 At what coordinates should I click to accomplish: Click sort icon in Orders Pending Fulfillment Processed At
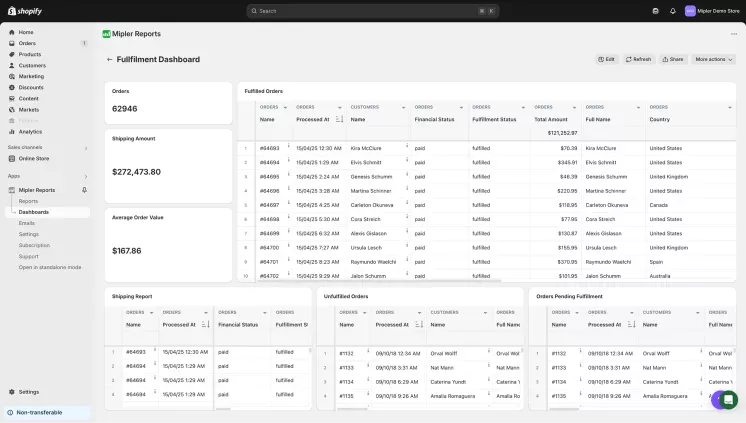point(631,325)
